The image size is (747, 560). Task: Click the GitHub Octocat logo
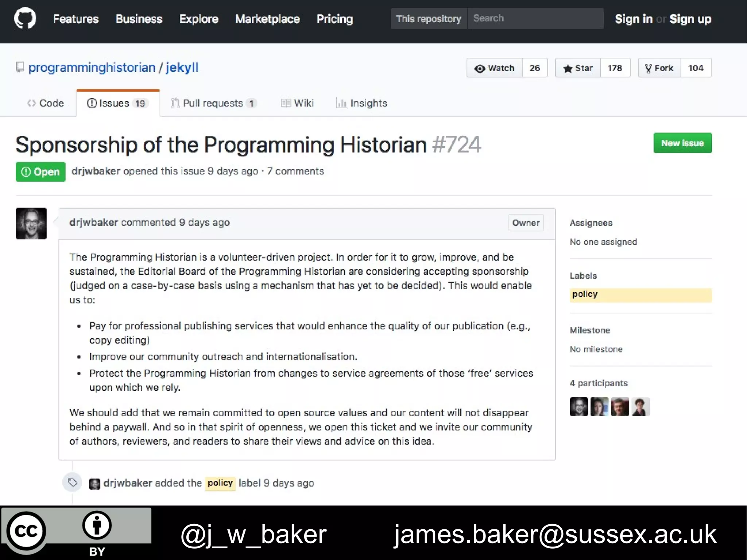tap(25, 18)
